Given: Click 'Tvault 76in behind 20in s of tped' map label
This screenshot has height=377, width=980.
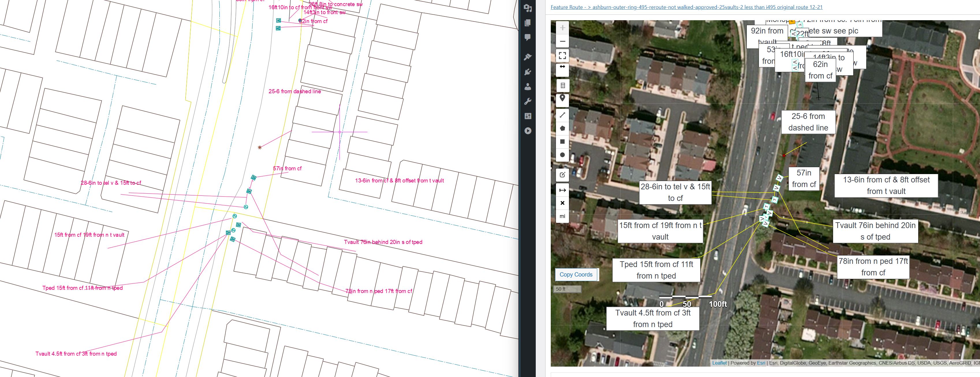Looking at the screenshot, I should tap(876, 231).
